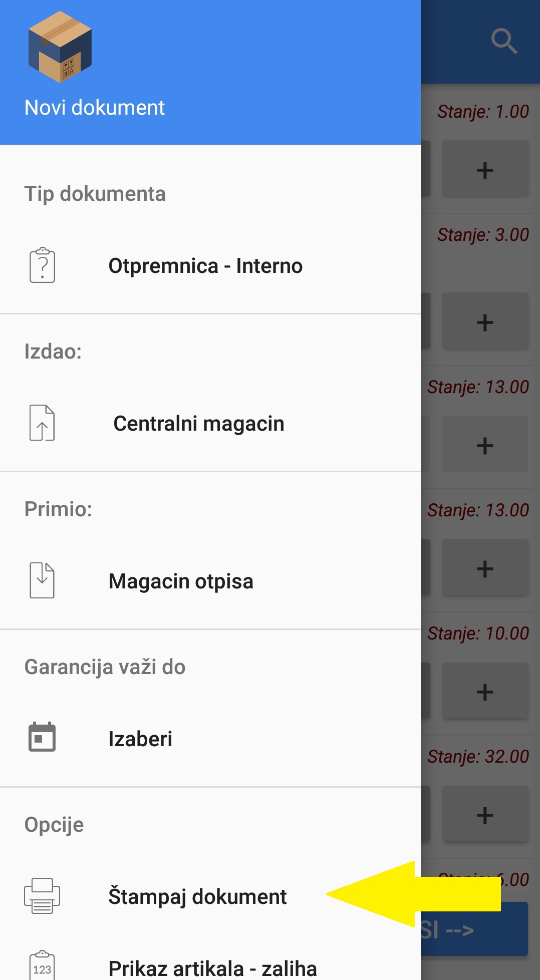Choose issuer Centralni magacin
The image size is (540, 980).
coord(199,424)
